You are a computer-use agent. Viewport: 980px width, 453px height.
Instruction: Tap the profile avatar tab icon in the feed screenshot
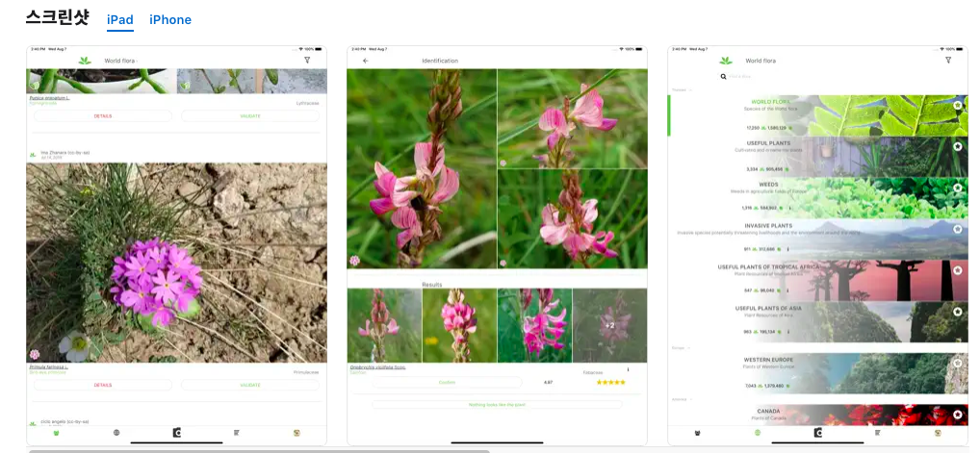(x=297, y=433)
